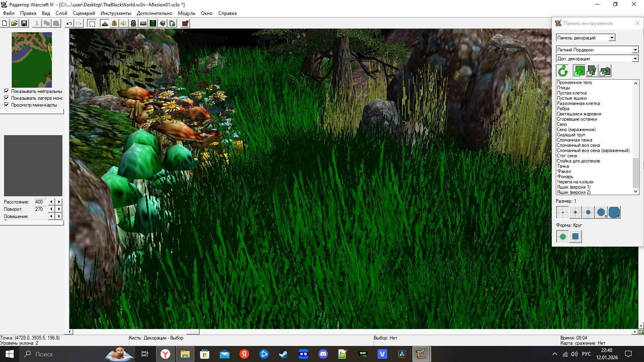The width and height of the screenshot is (644, 362).
Task: Toggle 'Показывать лагеря монс' checkbox
Action: click(x=6, y=98)
